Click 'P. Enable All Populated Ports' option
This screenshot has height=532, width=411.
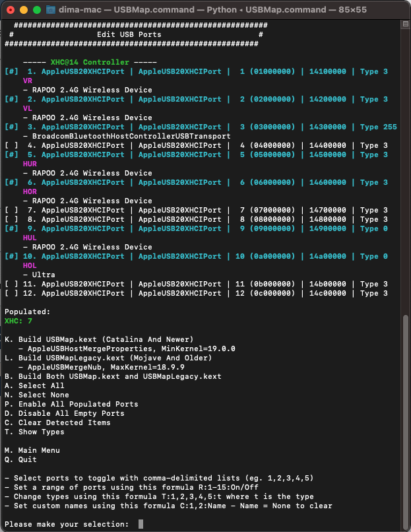click(71, 404)
